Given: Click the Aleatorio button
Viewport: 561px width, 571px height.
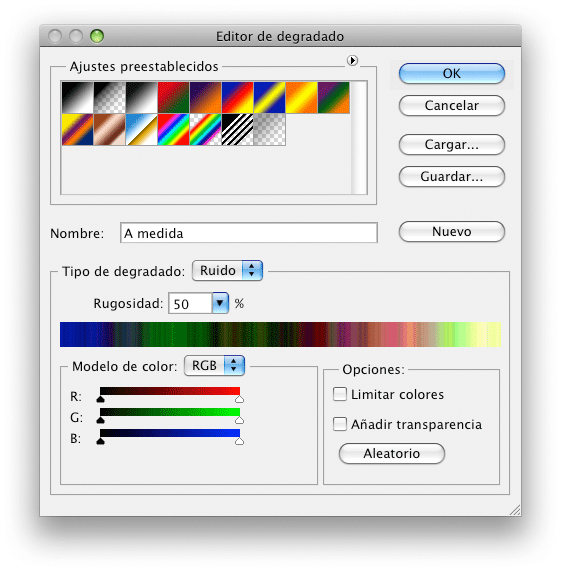Looking at the screenshot, I should [392, 453].
